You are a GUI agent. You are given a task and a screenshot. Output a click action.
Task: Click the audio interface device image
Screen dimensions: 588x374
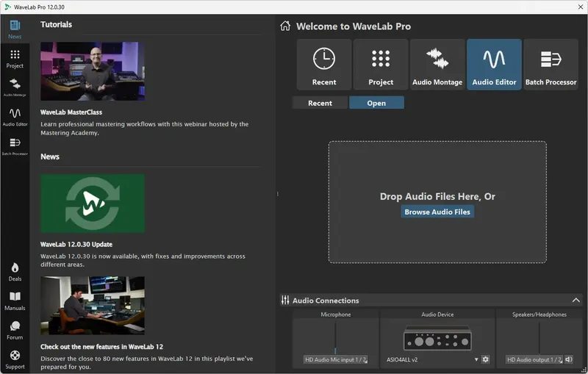437,337
